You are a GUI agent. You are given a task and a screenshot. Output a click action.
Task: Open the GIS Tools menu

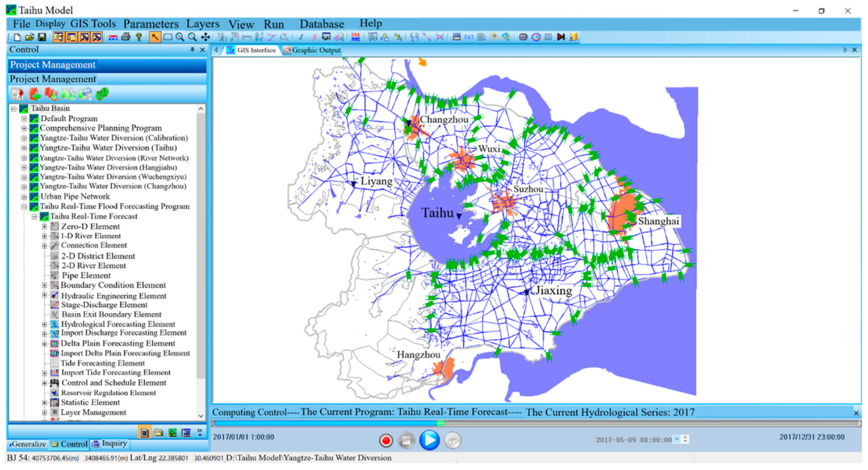pos(93,24)
